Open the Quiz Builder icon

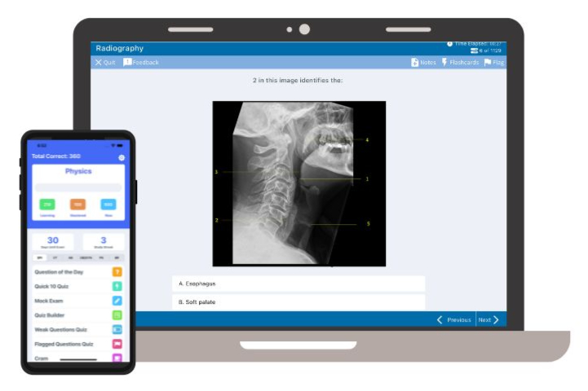(117, 315)
